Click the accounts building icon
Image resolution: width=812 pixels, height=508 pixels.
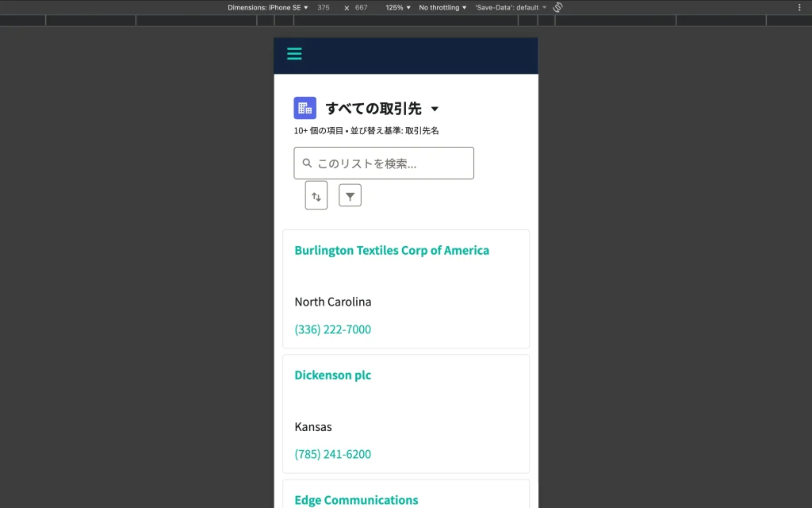tap(304, 108)
